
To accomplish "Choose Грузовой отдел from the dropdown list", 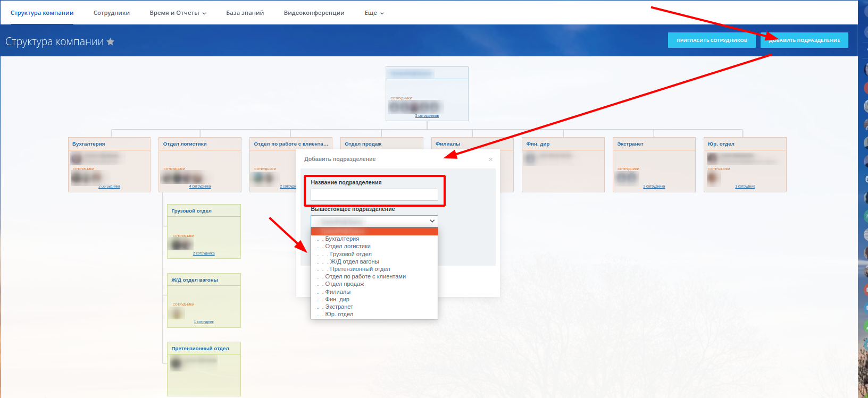I will (x=351, y=255).
